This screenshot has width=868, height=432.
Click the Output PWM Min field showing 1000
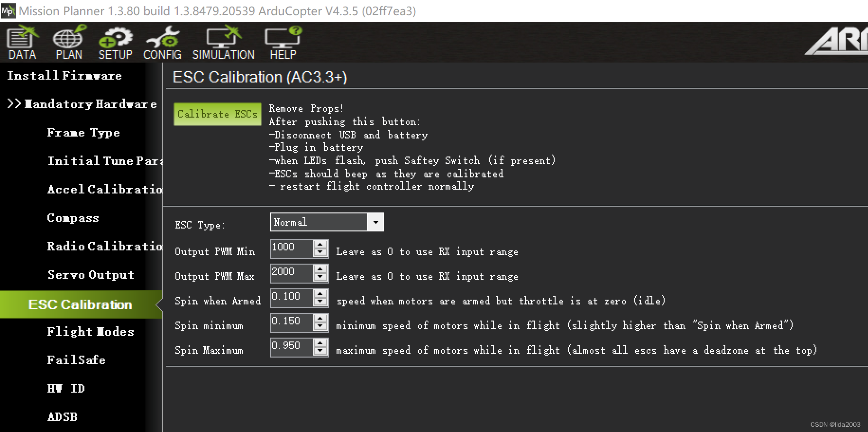292,248
